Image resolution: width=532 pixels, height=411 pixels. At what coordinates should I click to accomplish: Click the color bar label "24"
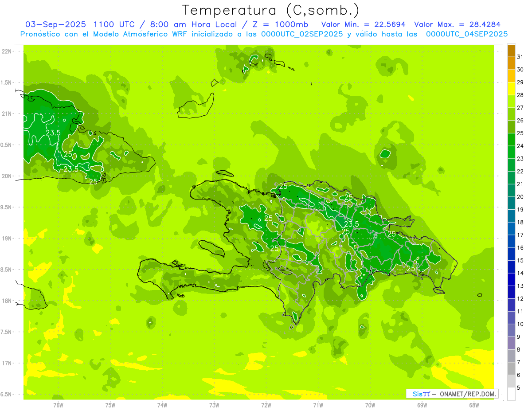click(x=520, y=146)
